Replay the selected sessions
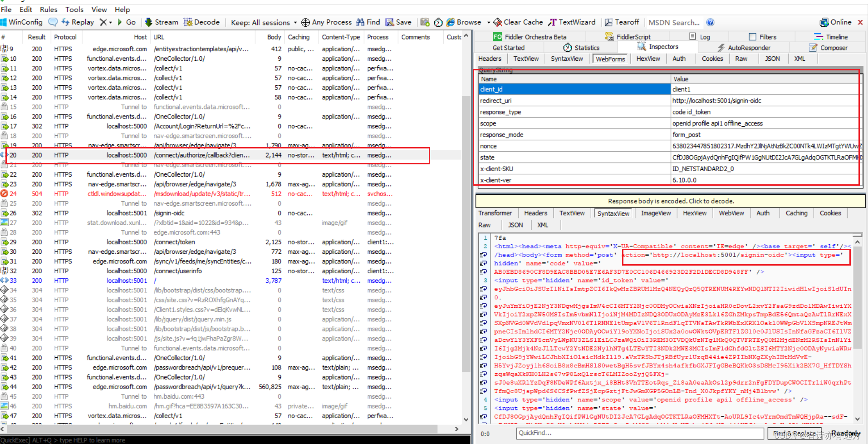The width and height of the screenshot is (868, 444). pos(78,22)
